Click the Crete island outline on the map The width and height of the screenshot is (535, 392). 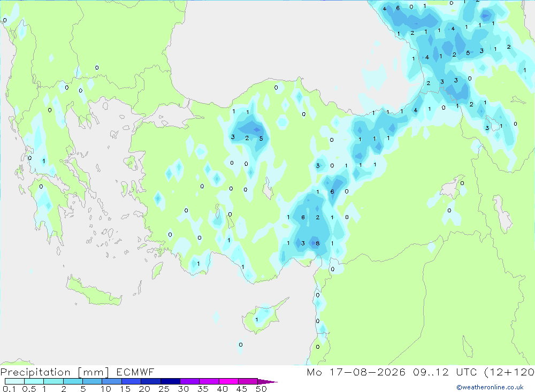pos(94,291)
